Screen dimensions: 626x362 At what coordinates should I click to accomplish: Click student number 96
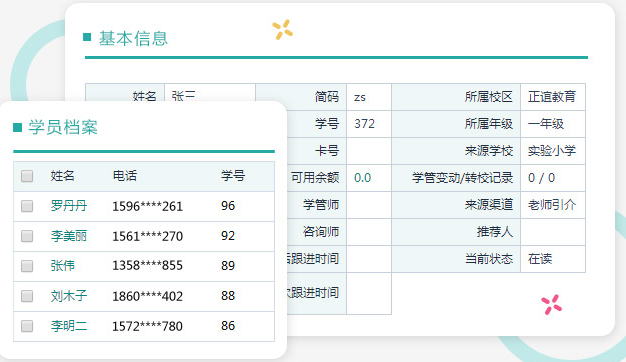tap(228, 206)
